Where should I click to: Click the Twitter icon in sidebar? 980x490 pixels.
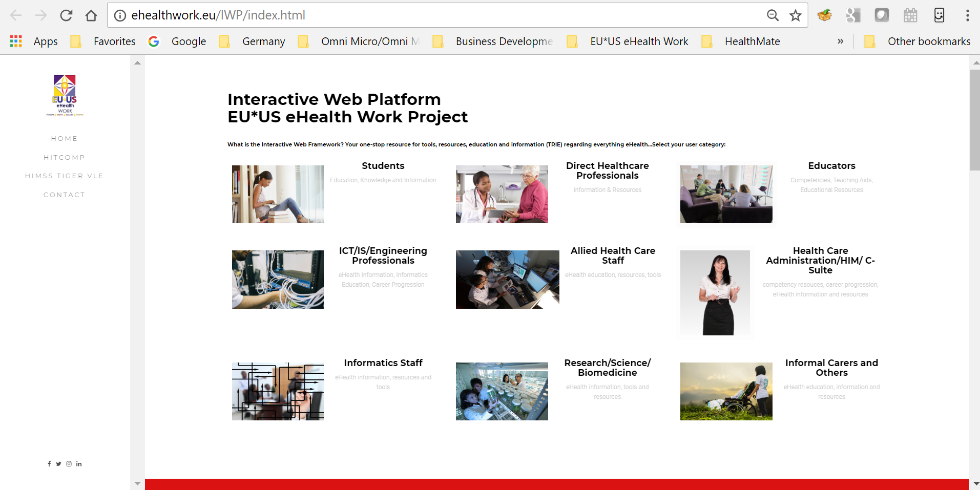59,464
